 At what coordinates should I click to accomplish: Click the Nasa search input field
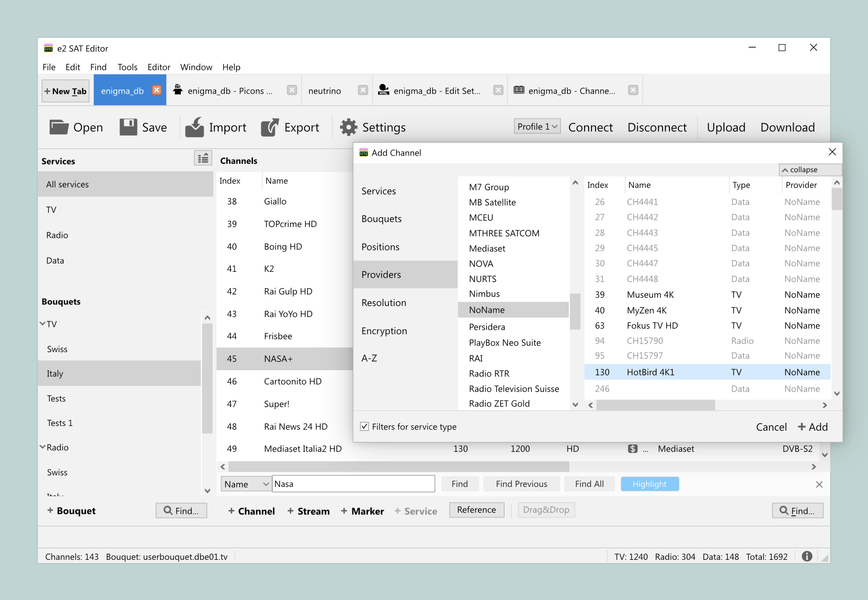point(354,484)
